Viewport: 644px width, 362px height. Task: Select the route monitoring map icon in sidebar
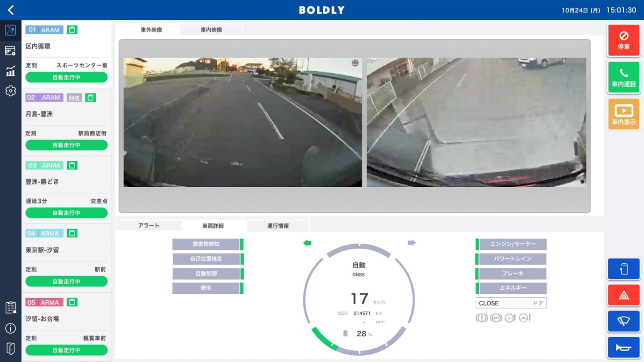click(10, 30)
